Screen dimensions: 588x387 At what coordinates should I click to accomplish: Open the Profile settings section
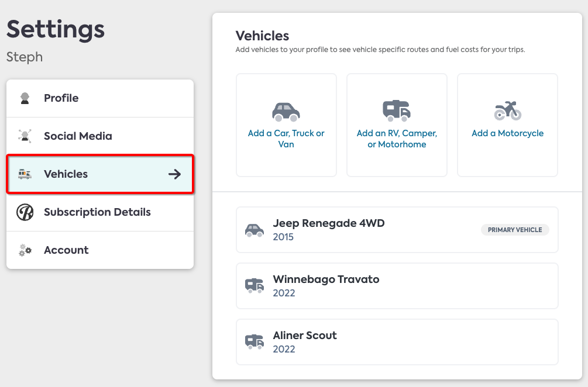(x=100, y=98)
